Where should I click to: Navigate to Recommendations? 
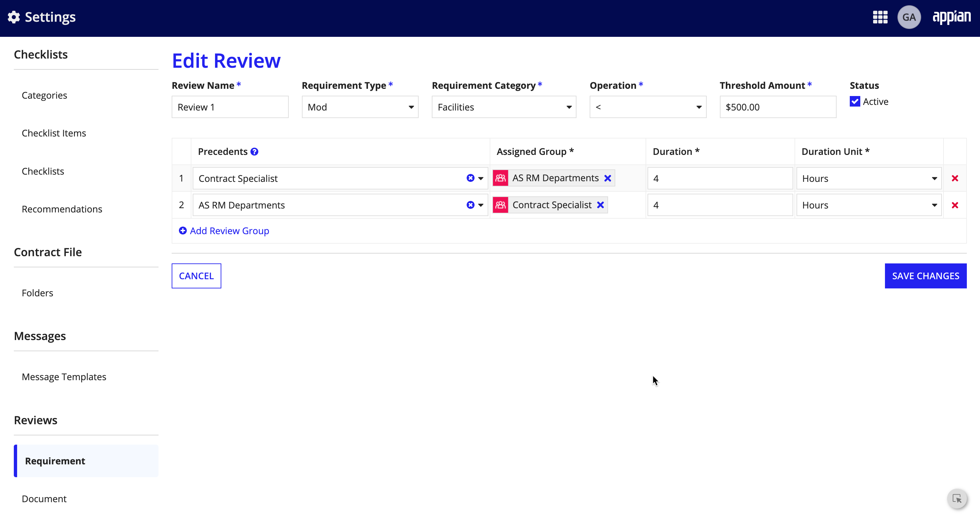61,209
